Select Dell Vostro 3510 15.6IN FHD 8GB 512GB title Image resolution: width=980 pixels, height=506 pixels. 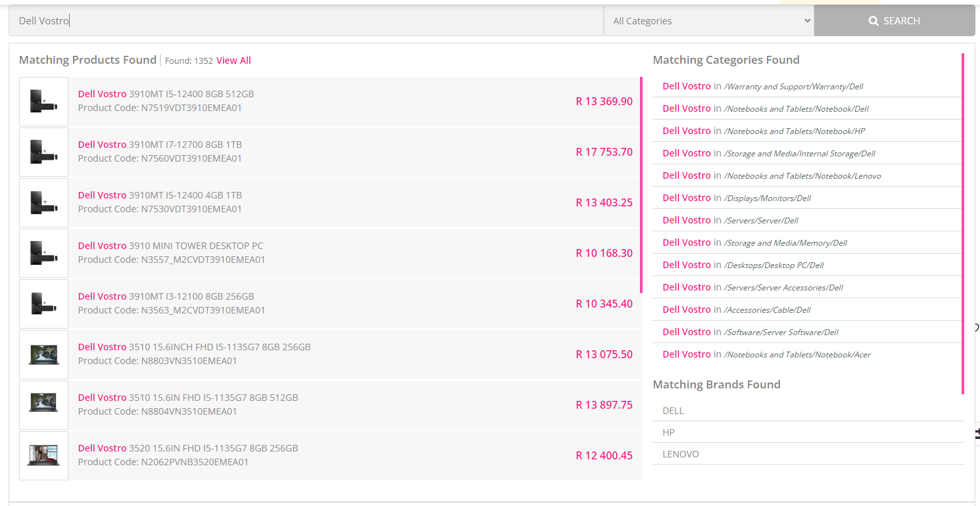pos(188,398)
